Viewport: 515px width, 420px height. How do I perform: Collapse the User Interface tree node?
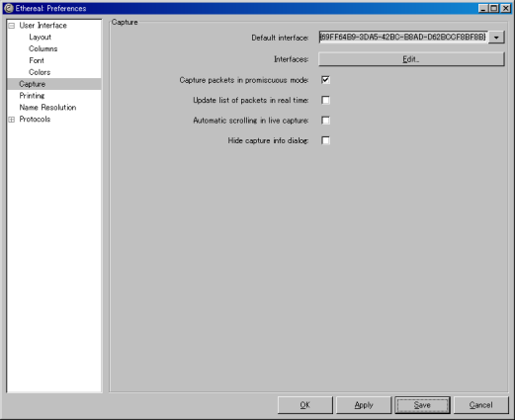tap(12, 26)
